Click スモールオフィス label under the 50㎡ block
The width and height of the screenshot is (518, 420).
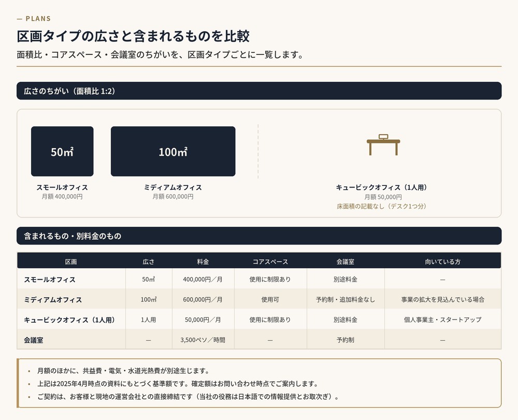(62, 187)
